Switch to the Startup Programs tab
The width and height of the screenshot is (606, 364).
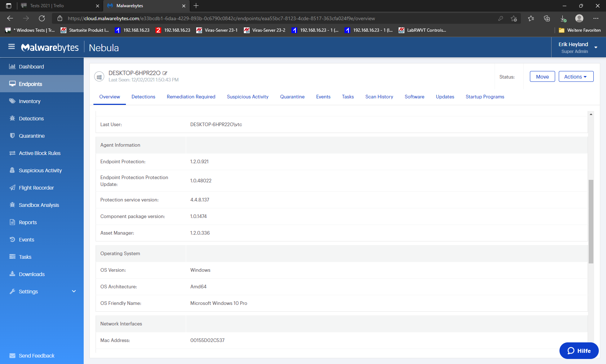pyautogui.click(x=485, y=97)
